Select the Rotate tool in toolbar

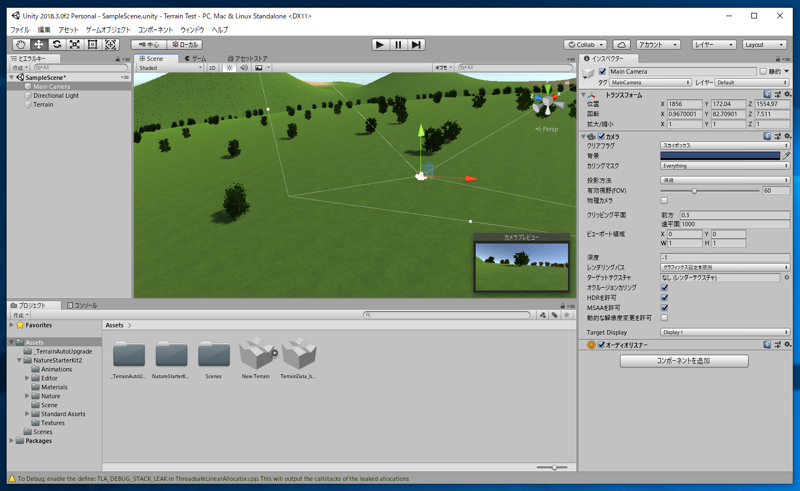[57, 44]
